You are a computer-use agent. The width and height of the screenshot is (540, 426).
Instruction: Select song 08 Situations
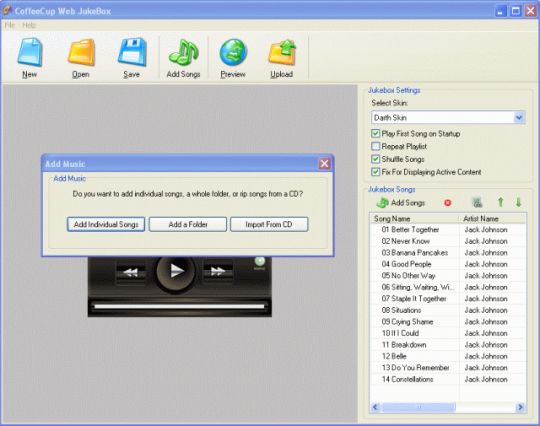(x=401, y=310)
